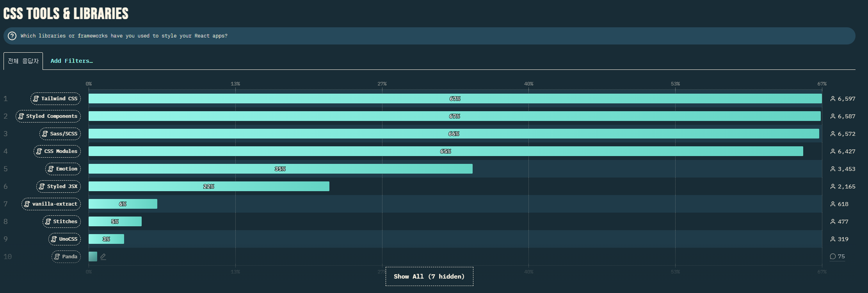
Task: Open the Stitches label pill
Action: coord(62,222)
